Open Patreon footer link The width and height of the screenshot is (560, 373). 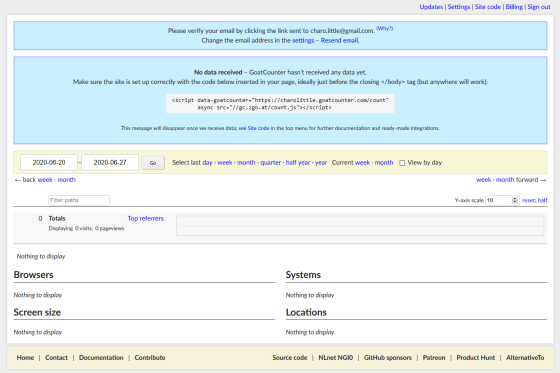[434, 358]
